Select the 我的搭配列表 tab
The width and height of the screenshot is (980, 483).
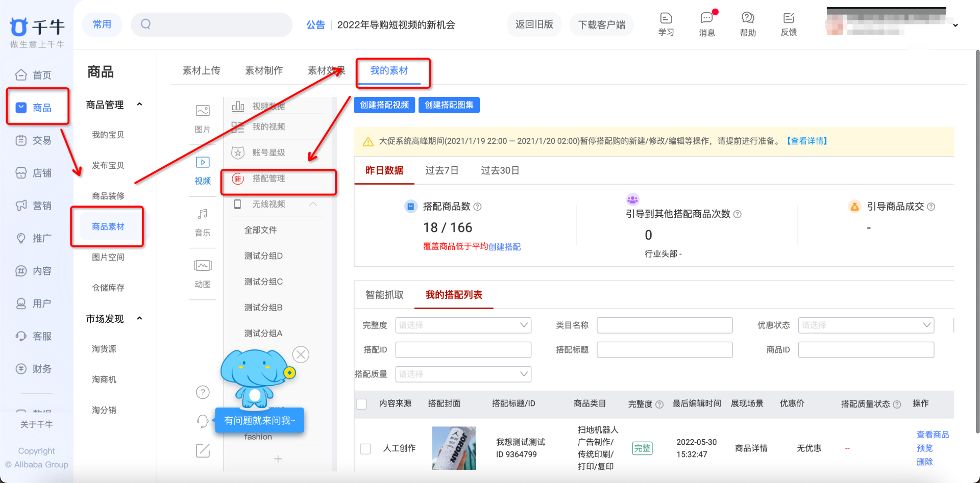454,295
